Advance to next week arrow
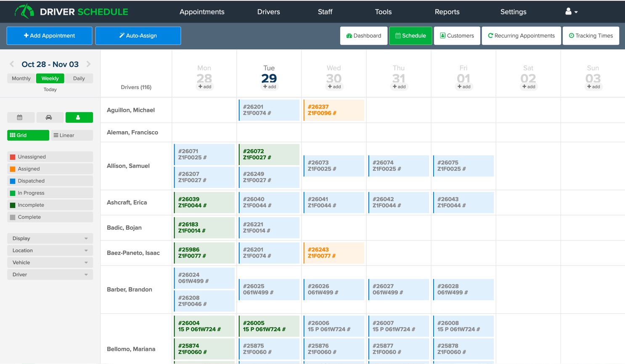The image size is (625, 364). (88, 64)
